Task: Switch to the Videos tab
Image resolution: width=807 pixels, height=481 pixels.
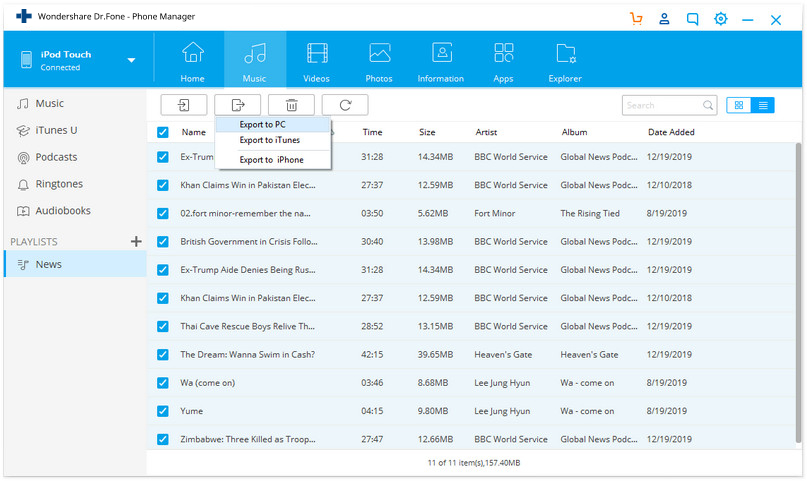Action: pyautogui.click(x=317, y=61)
